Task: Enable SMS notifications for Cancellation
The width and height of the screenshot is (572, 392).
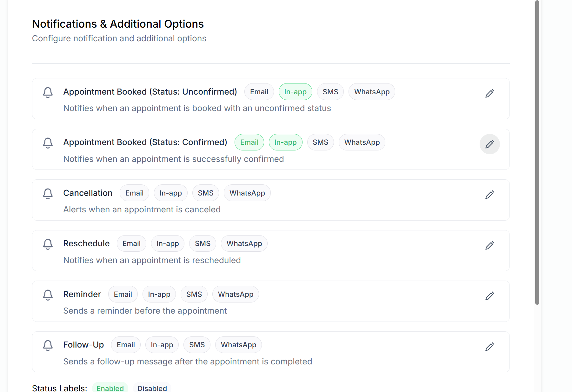Action: 205,193
